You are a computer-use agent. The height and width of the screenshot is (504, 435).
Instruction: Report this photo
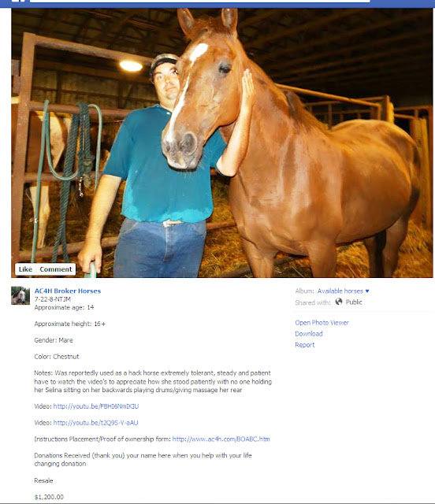305,345
